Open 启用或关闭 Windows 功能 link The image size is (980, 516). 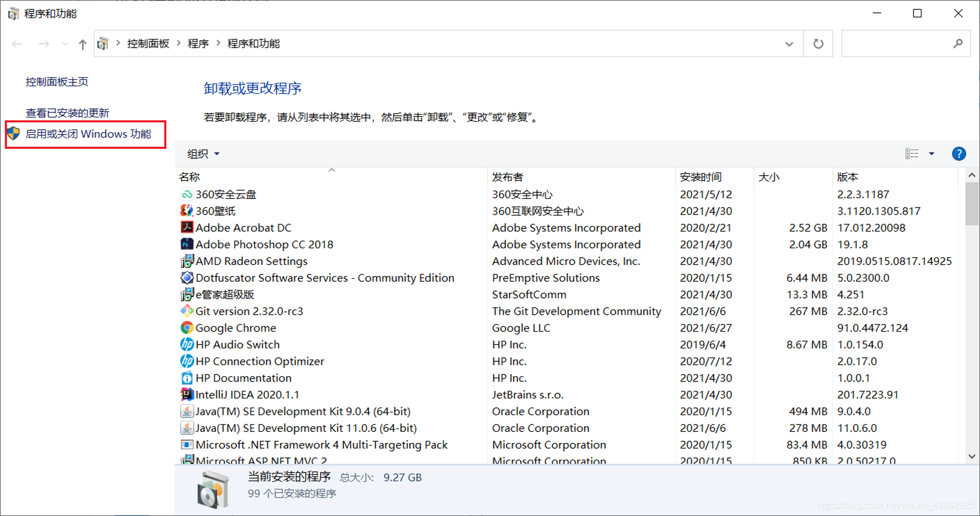[x=88, y=134]
